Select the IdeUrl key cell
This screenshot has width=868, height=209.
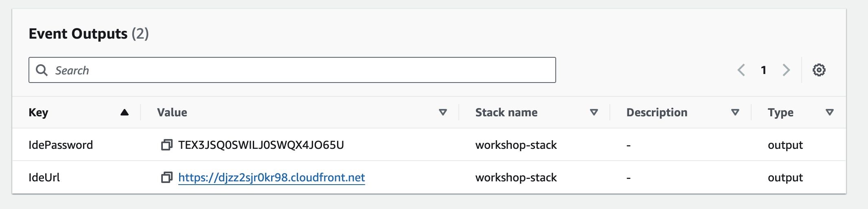[x=44, y=177]
